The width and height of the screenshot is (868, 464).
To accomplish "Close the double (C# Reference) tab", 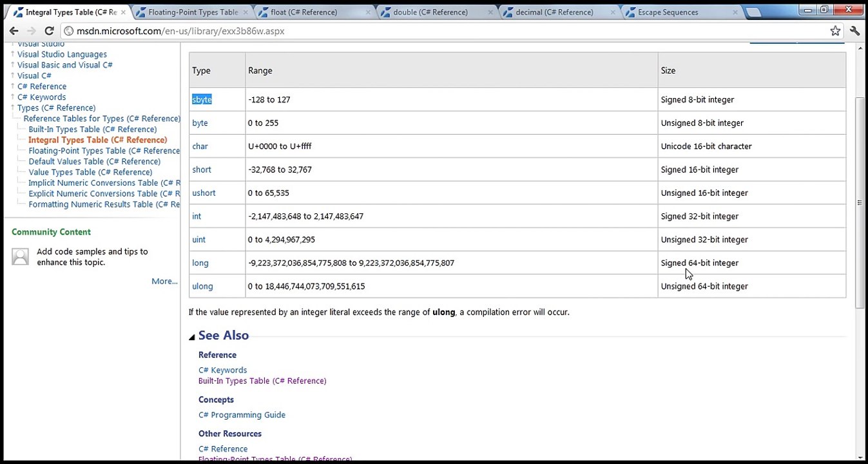I will point(490,12).
